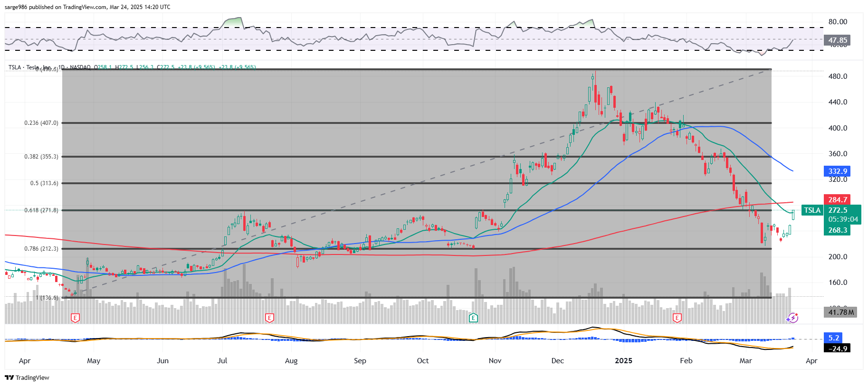Screen dimensions: 868x386
Task: Click the 47.85 RSI value label
Action: (838, 40)
